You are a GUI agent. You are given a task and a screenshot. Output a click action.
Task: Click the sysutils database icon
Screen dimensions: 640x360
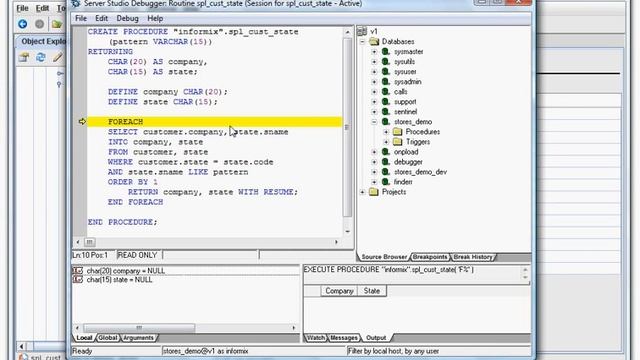[x=386, y=62]
